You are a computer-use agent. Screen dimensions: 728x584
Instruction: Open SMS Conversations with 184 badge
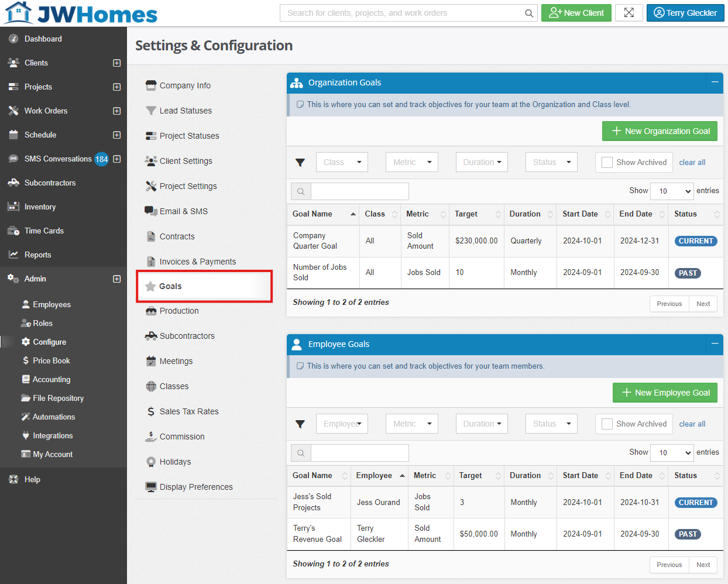coord(58,159)
